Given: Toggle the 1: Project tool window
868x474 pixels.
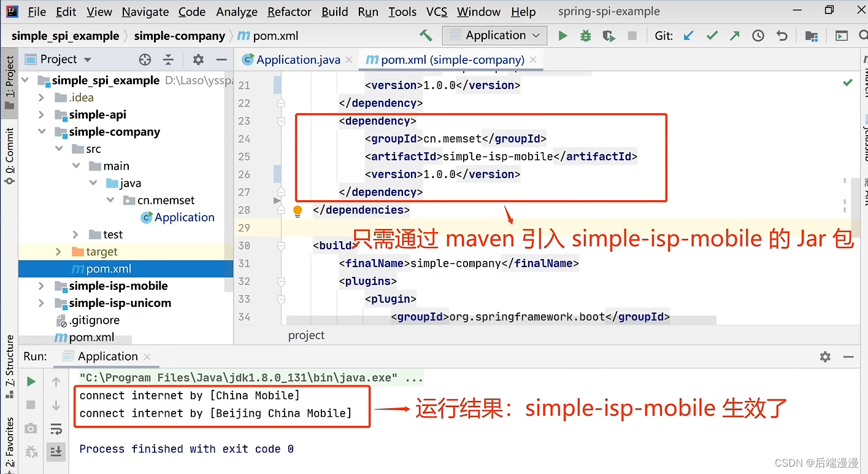Looking at the screenshot, I should 9,82.
